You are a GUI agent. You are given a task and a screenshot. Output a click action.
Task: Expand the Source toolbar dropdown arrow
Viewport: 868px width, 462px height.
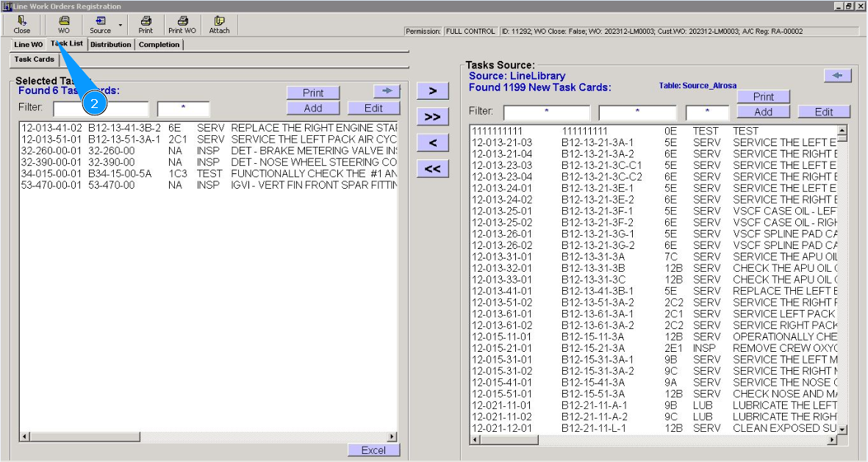pos(120,25)
